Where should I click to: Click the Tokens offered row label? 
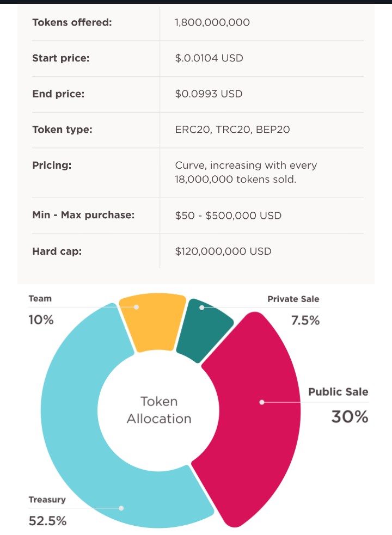72,22
